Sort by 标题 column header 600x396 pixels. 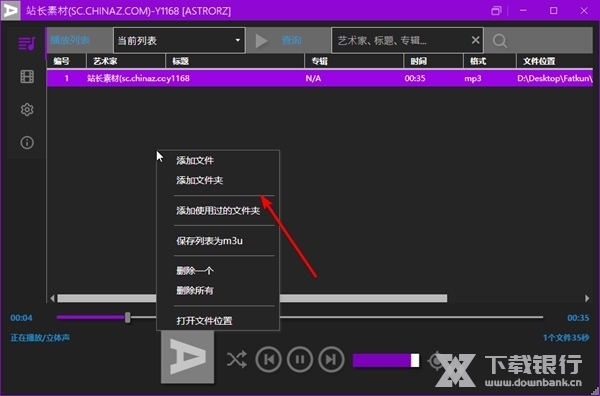pos(181,61)
